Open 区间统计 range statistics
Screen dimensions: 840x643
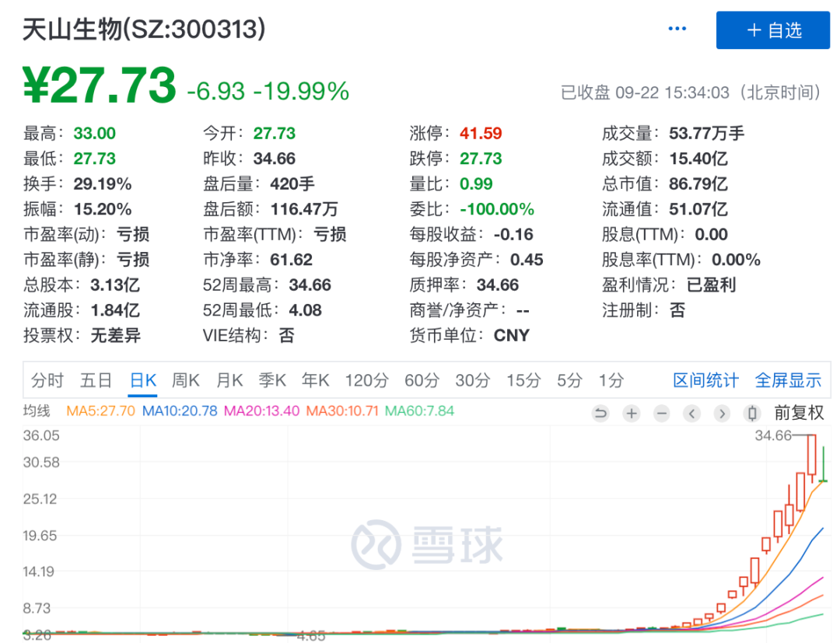(705, 381)
